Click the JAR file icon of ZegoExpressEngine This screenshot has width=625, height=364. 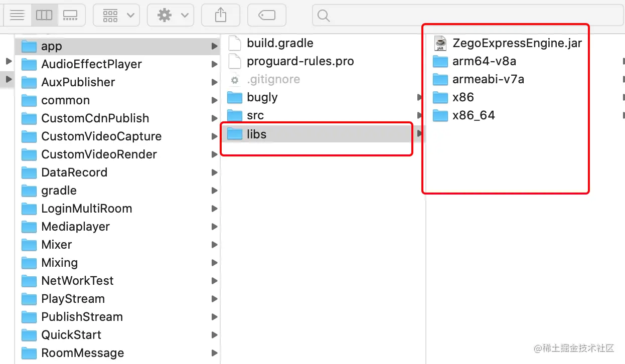[x=440, y=43]
